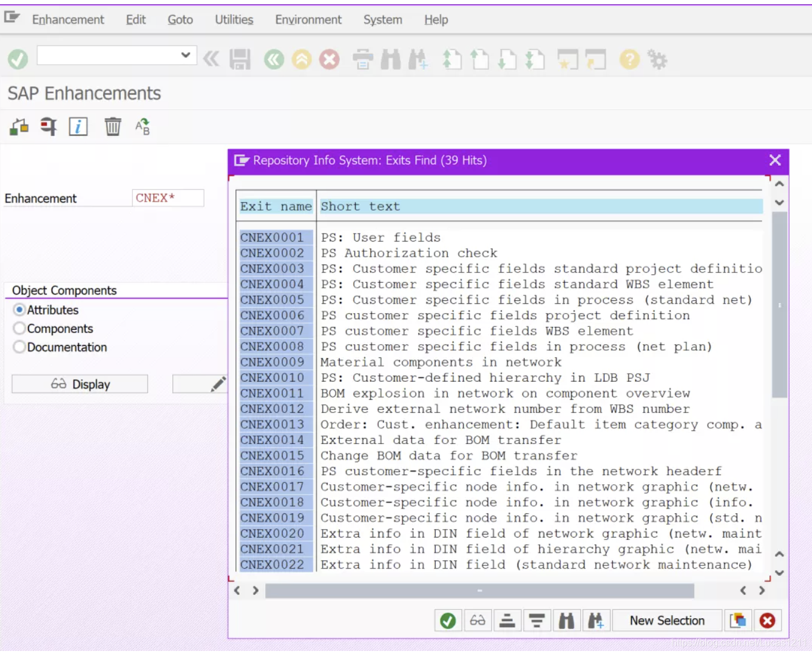Click the dialog Find Next icon

click(x=596, y=621)
